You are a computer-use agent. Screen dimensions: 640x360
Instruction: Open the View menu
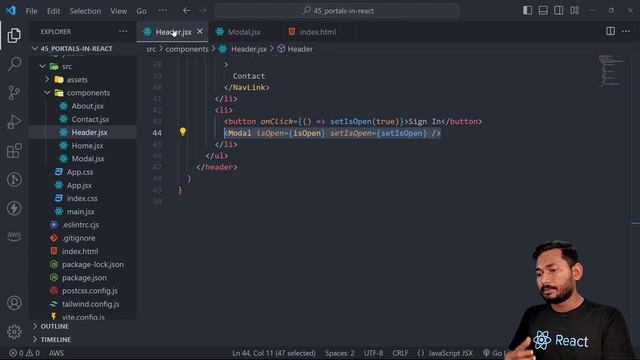(x=118, y=11)
